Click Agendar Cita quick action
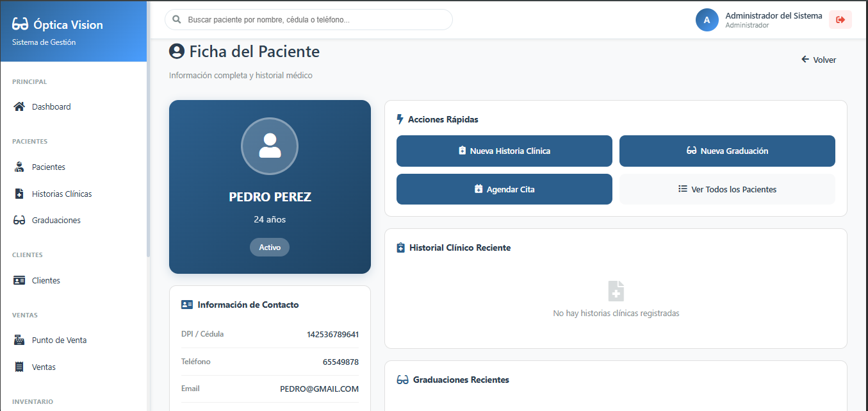Viewport: 868px width, 411px height. 504,189
